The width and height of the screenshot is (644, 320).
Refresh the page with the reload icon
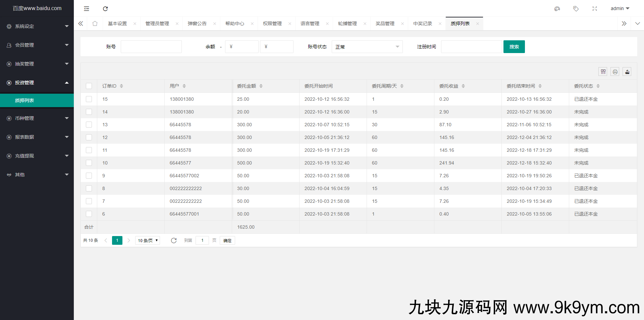(105, 9)
